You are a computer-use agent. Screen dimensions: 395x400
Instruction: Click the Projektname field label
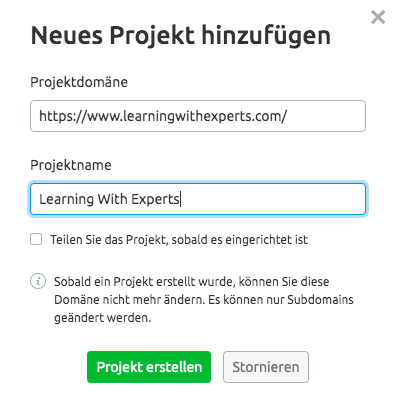(x=71, y=165)
